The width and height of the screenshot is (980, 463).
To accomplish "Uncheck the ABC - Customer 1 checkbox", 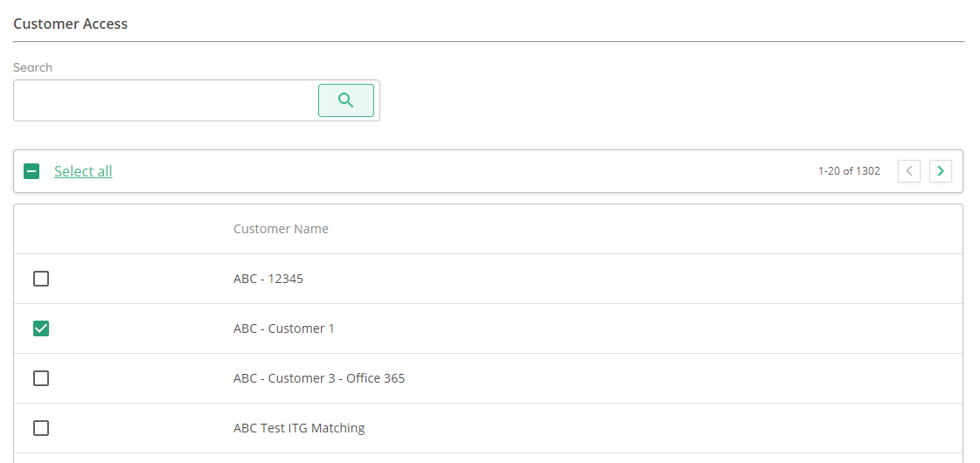I will [40, 328].
